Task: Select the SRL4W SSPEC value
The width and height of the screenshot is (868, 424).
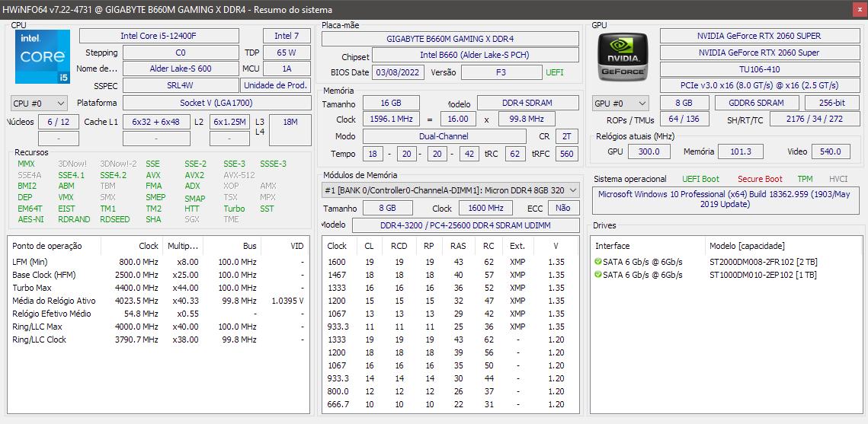Action: click(x=181, y=85)
